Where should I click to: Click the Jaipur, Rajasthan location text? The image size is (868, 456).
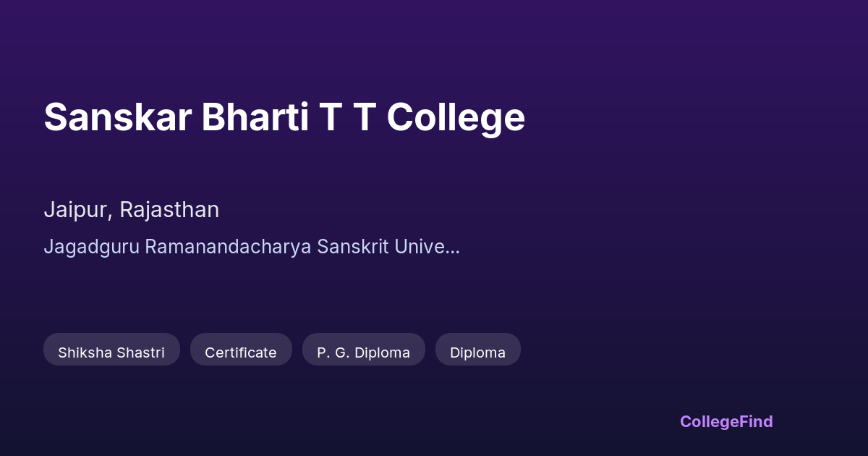tap(131, 210)
